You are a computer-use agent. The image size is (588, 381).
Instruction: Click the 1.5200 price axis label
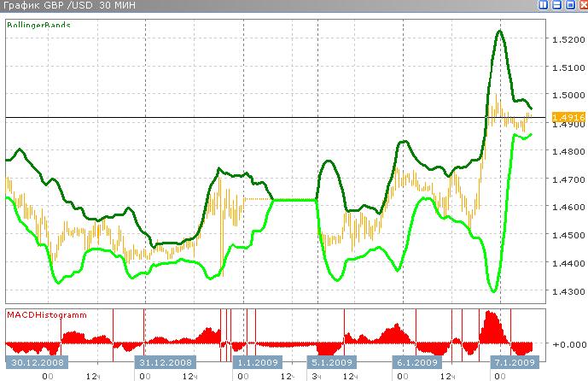(568, 39)
